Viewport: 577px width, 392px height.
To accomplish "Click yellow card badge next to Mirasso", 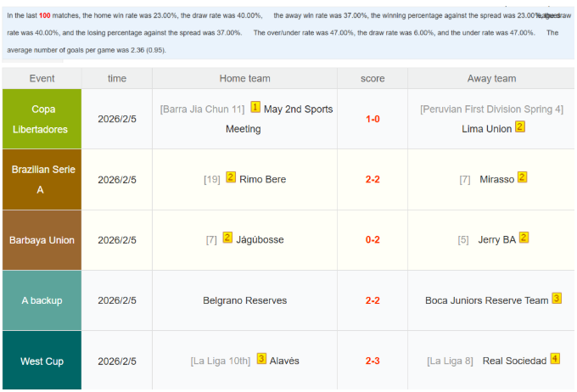I will [x=523, y=178].
